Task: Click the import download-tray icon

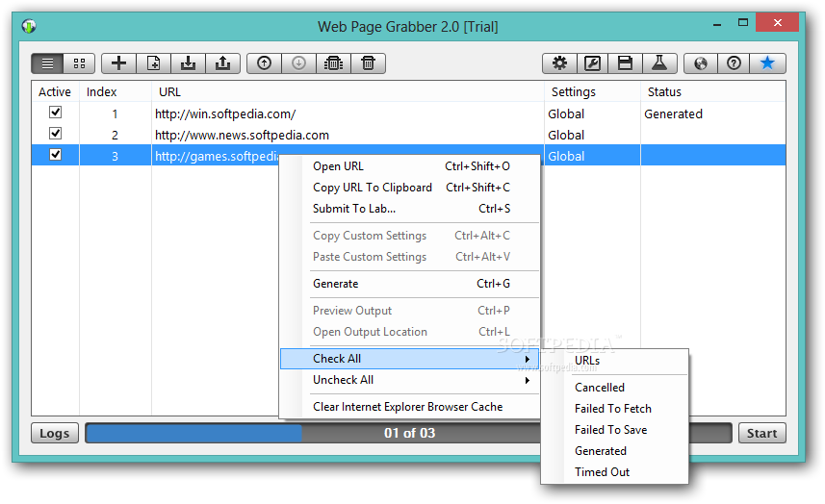Action: pyautogui.click(x=189, y=63)
